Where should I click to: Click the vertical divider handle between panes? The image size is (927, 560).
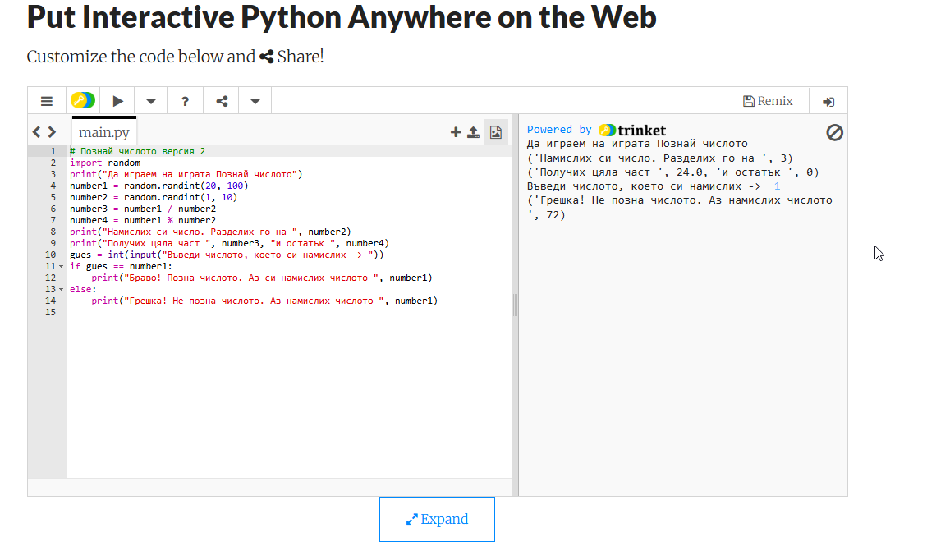(515, 305)
